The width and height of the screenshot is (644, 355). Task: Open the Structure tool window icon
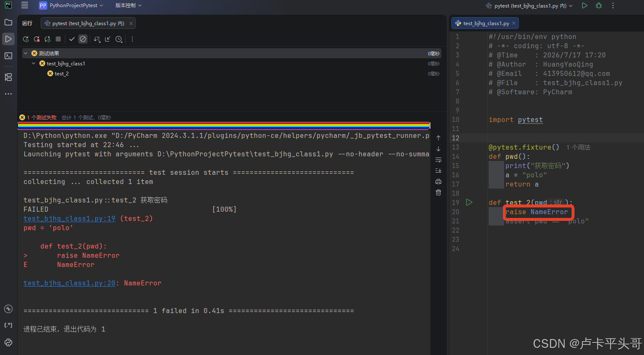pos(8,77)
